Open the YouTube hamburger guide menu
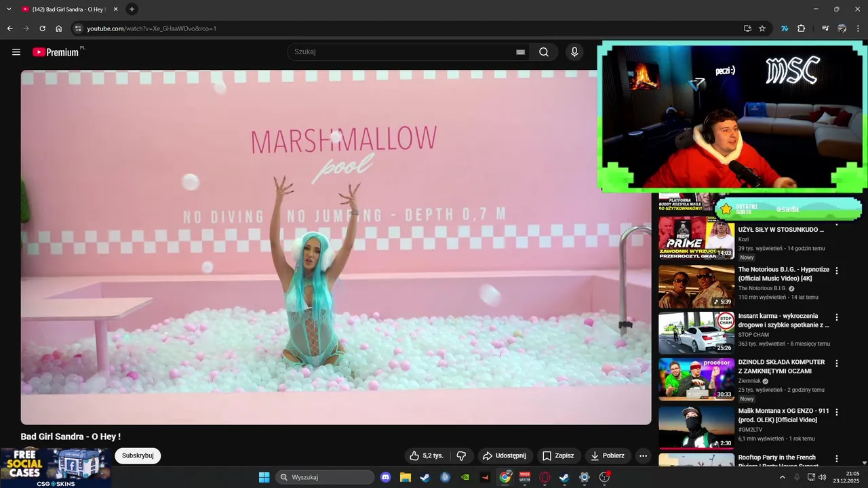868x488 pixels. click(x=16, y=52)
